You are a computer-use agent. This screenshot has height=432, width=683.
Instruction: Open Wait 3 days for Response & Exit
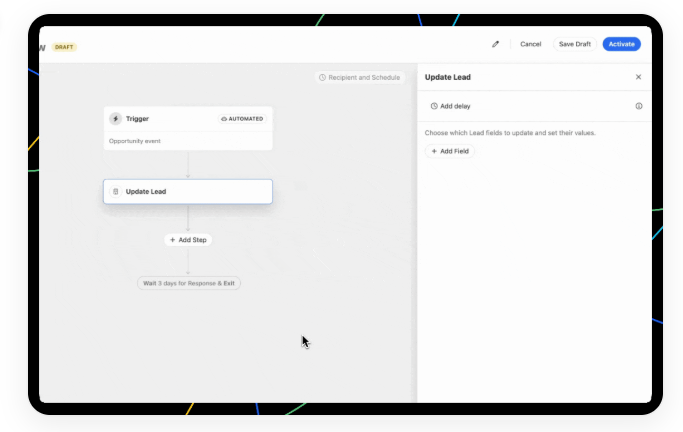click(x=189, y=283)
